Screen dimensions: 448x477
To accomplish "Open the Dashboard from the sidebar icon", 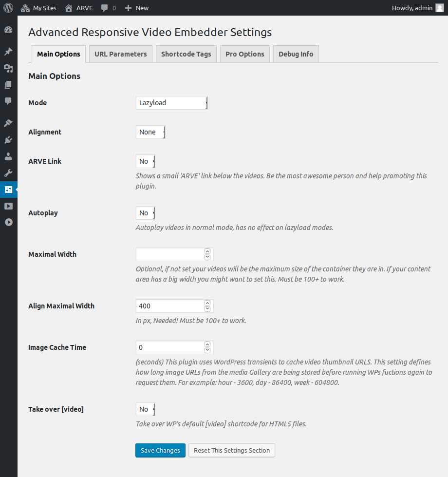I will point(8,30).
